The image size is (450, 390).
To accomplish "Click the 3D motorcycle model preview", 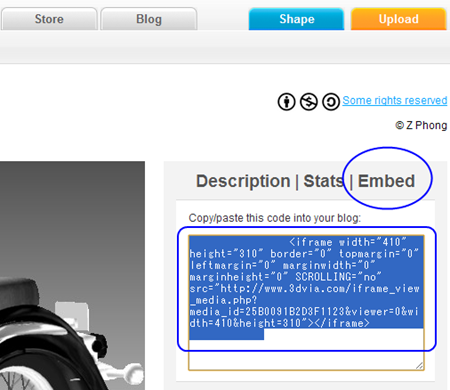I will point(72,276).
